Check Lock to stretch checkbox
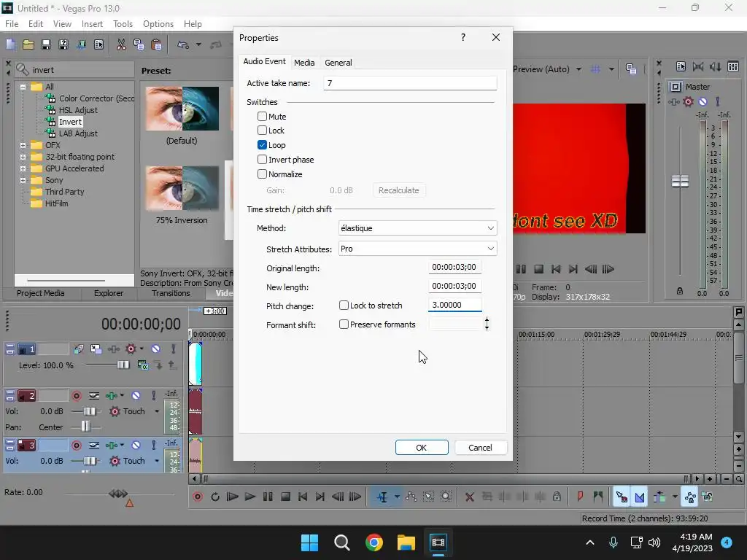The width and height of the screenshot is (747, 560). (x=344, y=306)
